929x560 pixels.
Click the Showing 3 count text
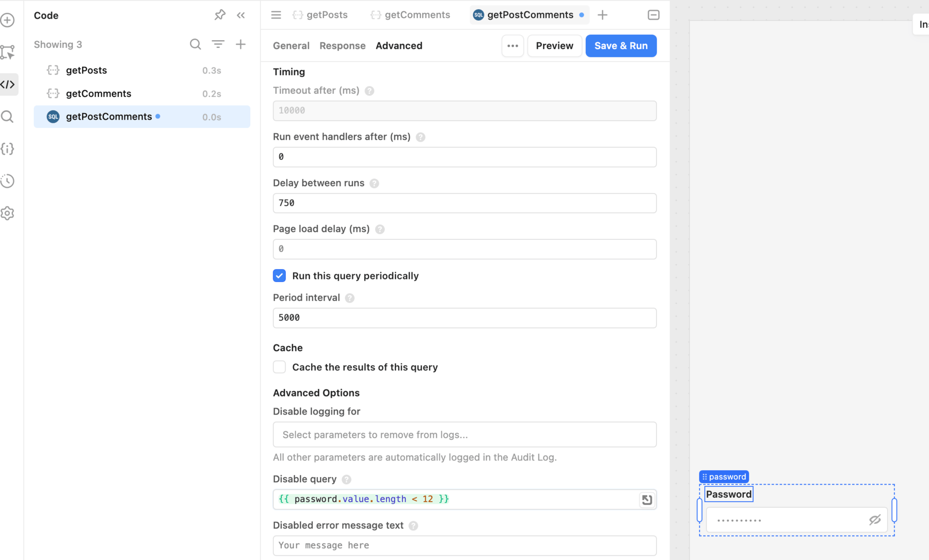pyautogui.click(x=58, y=44)
